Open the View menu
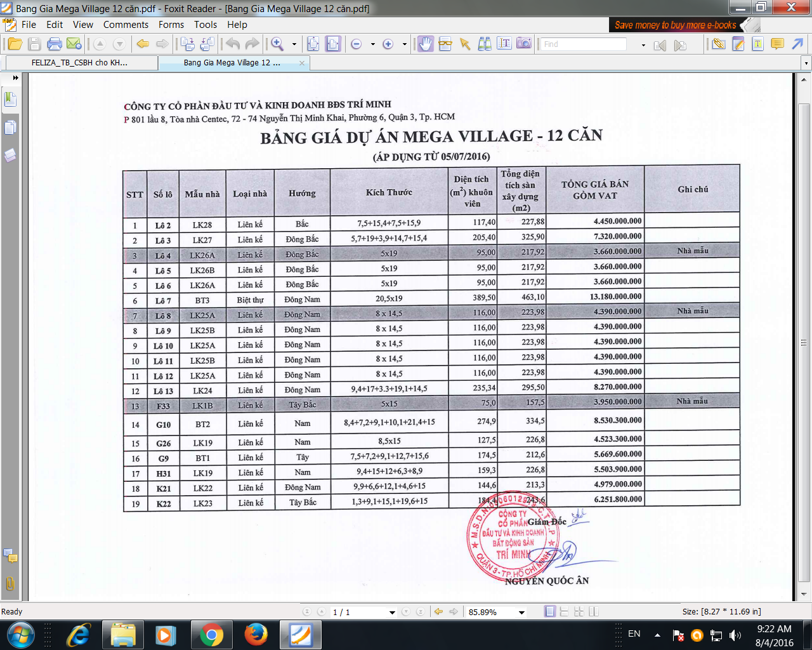This screenshot has width=812, height=650. (x=83, y=25)
